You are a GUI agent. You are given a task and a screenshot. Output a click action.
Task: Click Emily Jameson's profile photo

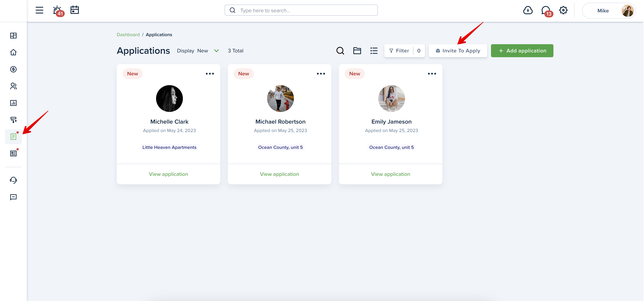[x=391, y=98]
